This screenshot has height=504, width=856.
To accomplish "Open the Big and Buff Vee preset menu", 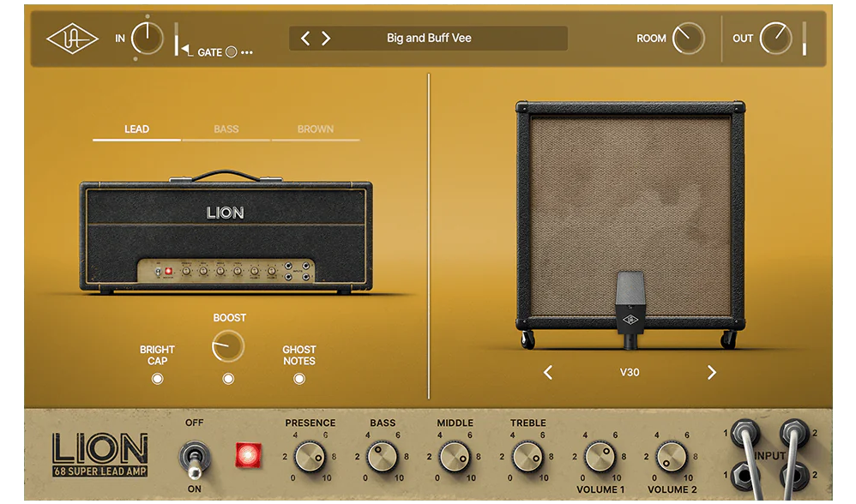I will point(429,39).
